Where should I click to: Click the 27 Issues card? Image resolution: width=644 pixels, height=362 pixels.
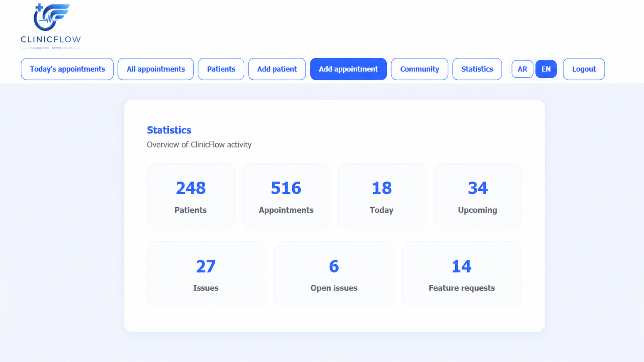coord(206,274)
